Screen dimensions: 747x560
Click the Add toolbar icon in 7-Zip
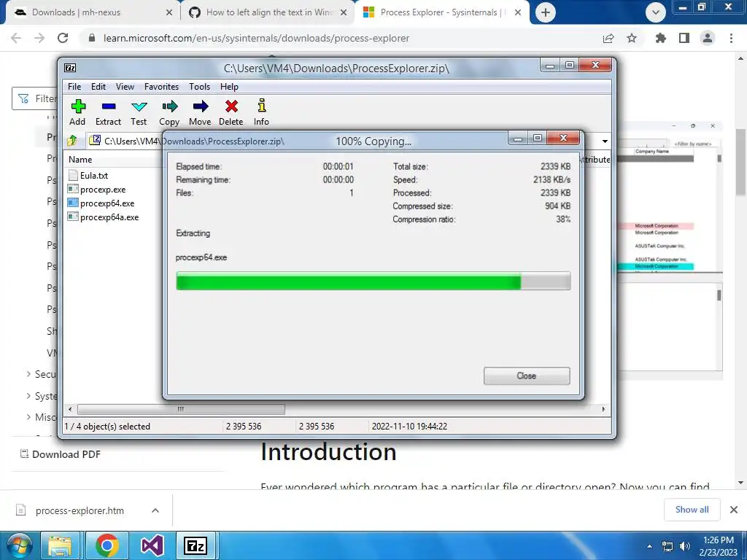[x=78, y=106]
